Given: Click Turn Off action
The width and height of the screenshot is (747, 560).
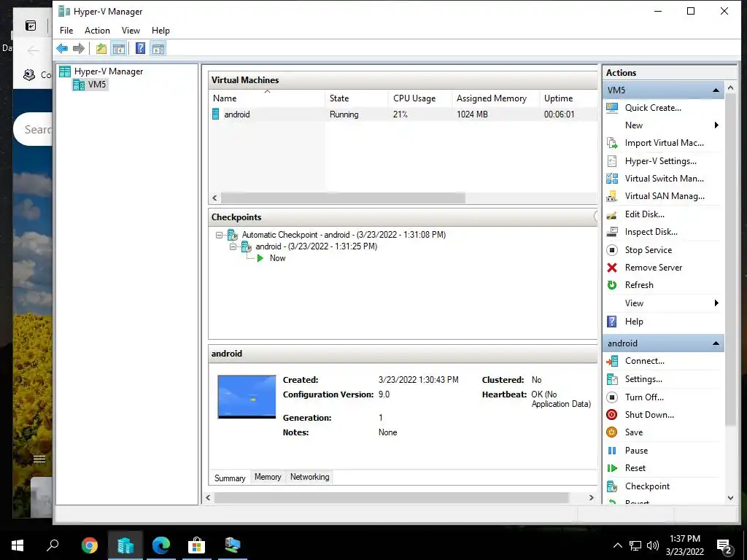Looking at the screenshot, I should (644, 397).
